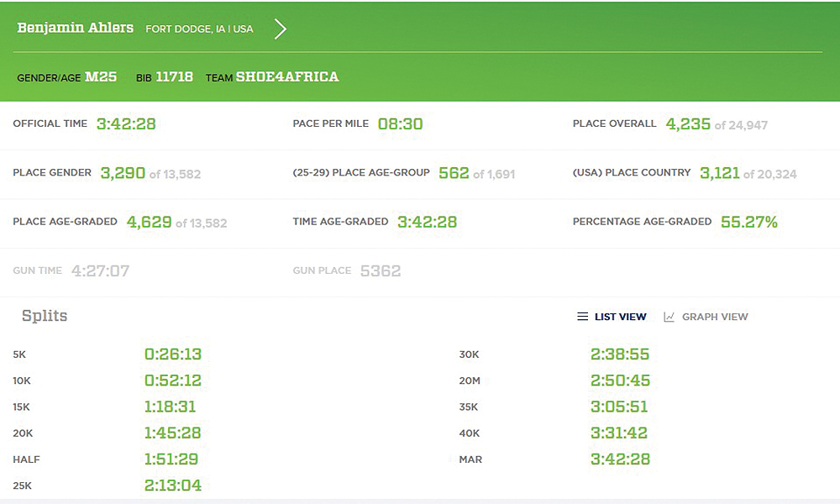Select the 40K split time 3:31:42
This screenshot has width=840, height=504.
click(x=620, y=433)
